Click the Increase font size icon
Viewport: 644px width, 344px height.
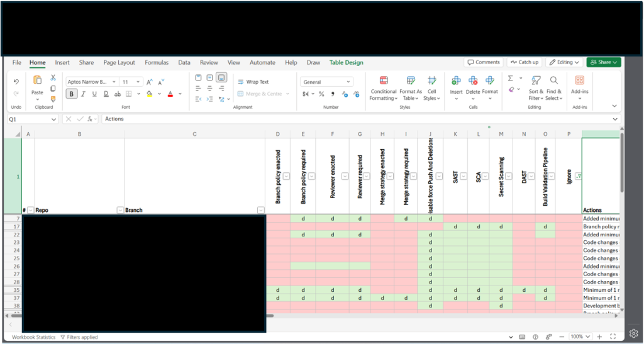(150, 82)
